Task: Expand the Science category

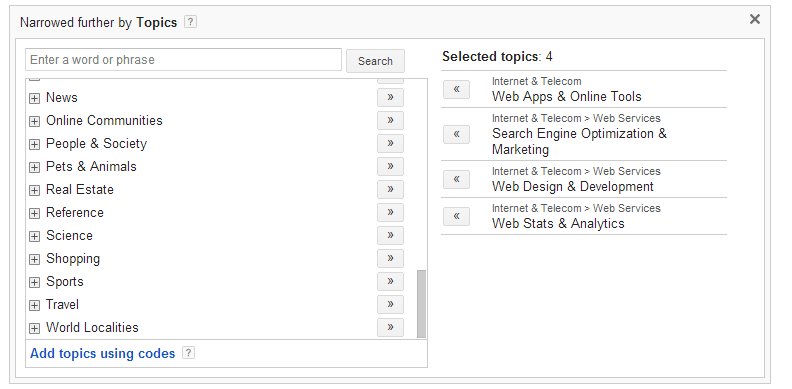Action: click(34, 236)
